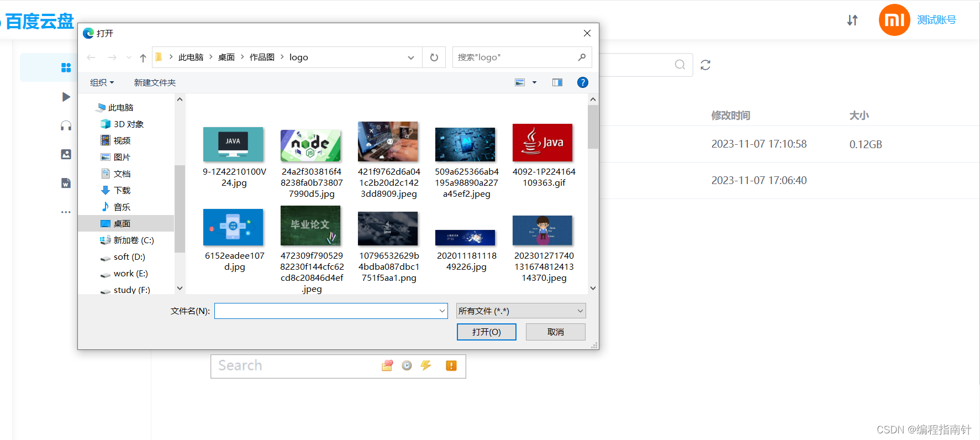Expand the address bar path dropdown
Screen dimensions: 980x440
pos(411,57)
